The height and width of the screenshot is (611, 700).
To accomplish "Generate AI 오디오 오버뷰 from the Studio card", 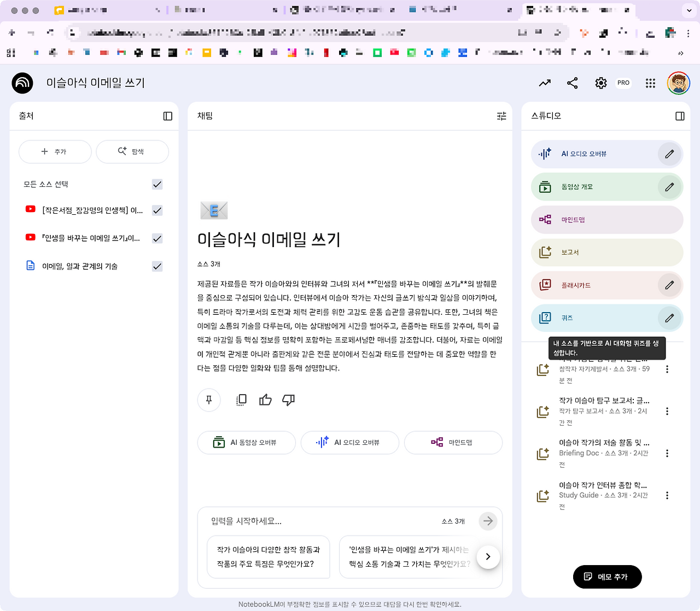I will pos(594,154).
